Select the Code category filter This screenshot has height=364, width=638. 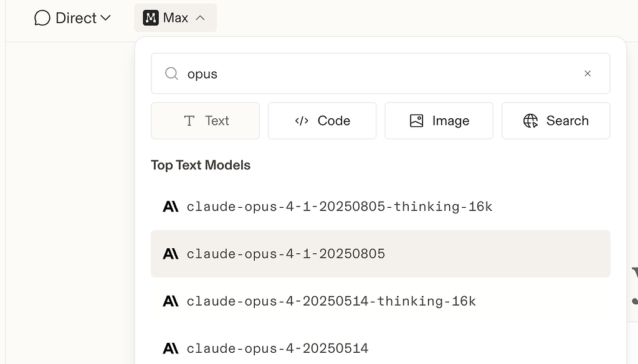[x=322, y=121]
